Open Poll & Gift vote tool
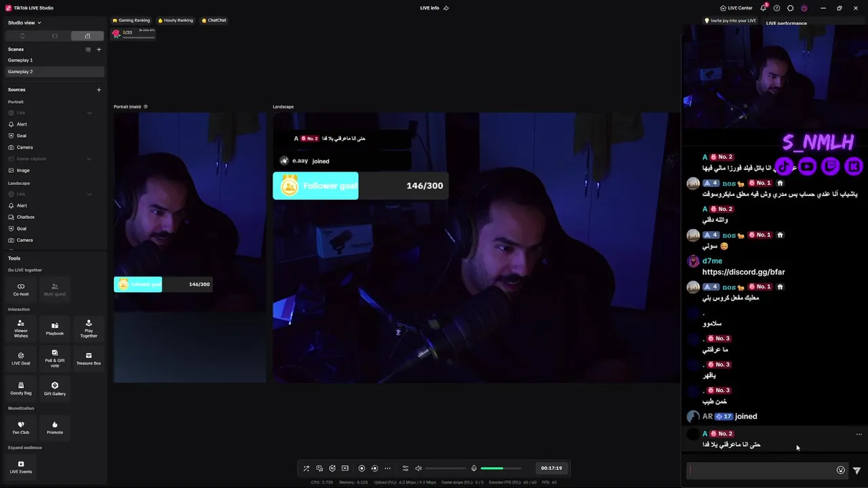 pos(55,359)
